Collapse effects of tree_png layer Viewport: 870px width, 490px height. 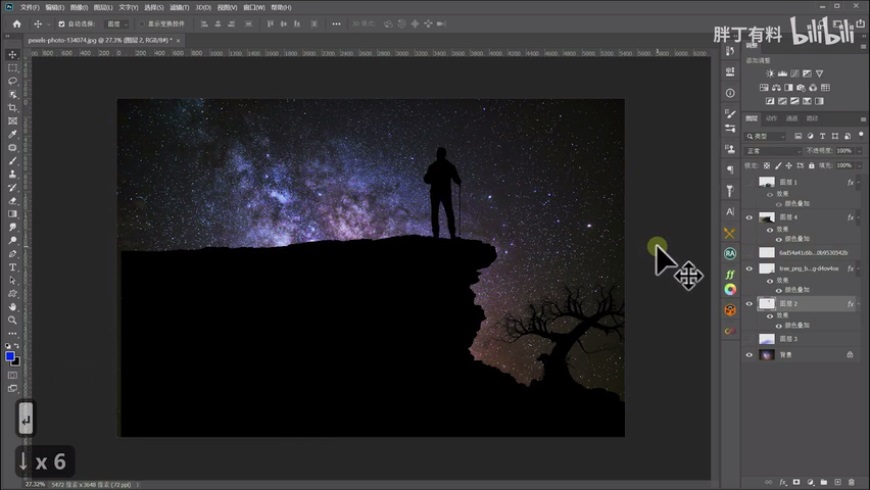point(858,269)
